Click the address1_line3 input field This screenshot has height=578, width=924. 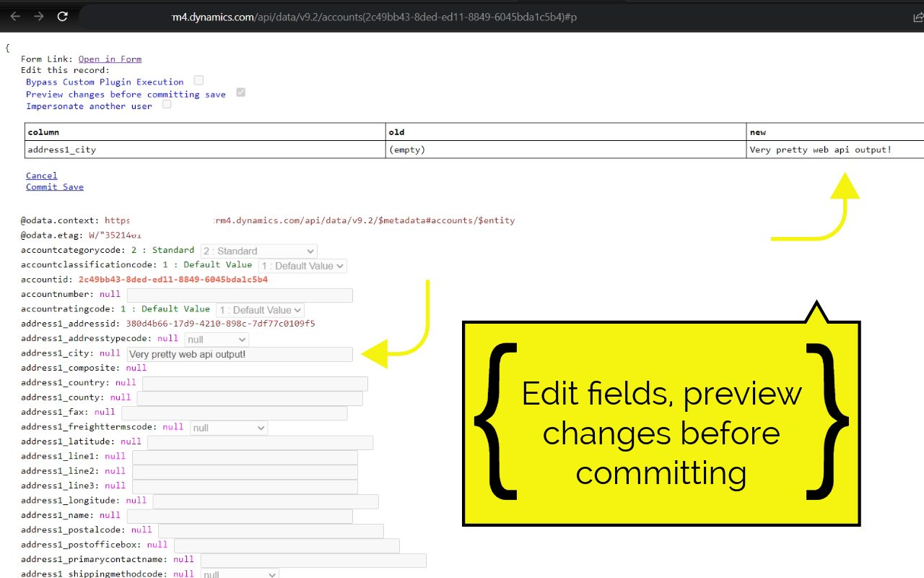245,486
